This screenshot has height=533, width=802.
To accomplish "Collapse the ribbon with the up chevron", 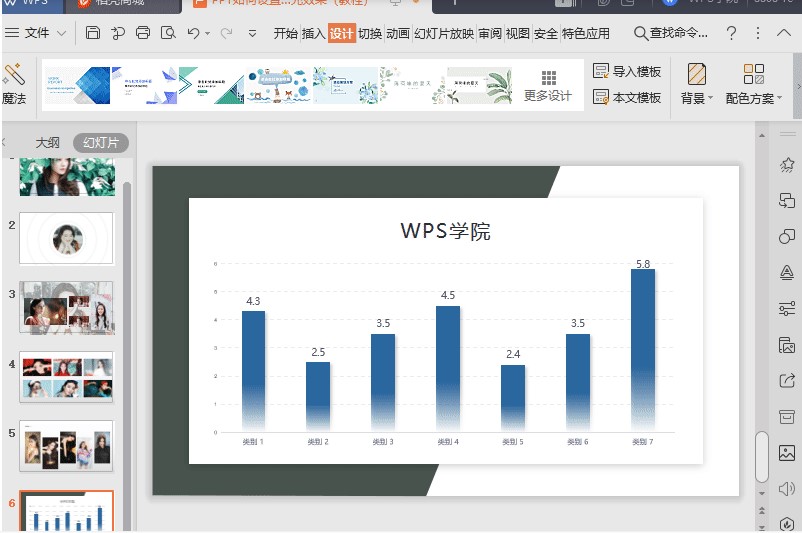I will [x=784, y=33].
